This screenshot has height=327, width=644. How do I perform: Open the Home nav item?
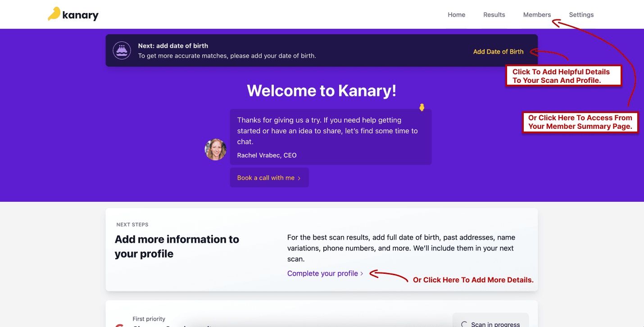(x=456, y=15)
